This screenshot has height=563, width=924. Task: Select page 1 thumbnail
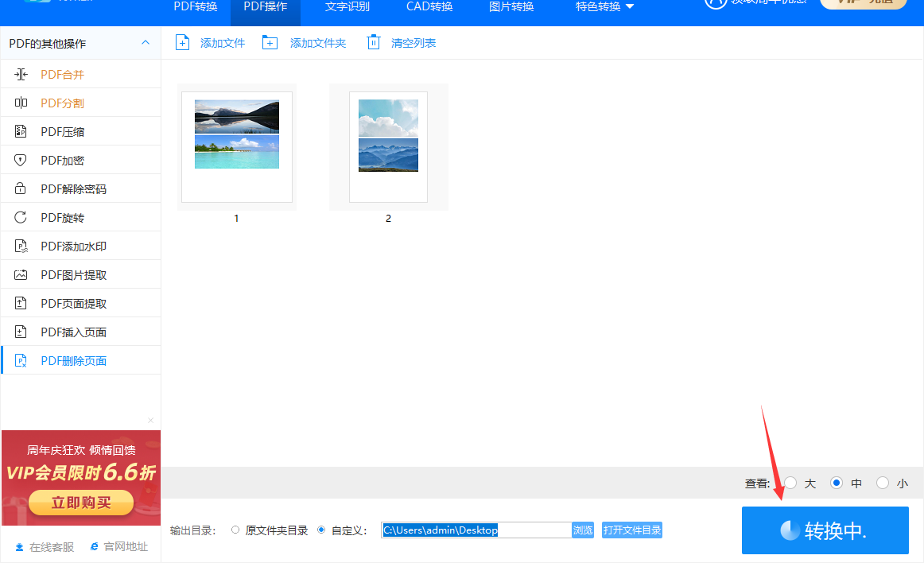(x=237, y=147)
